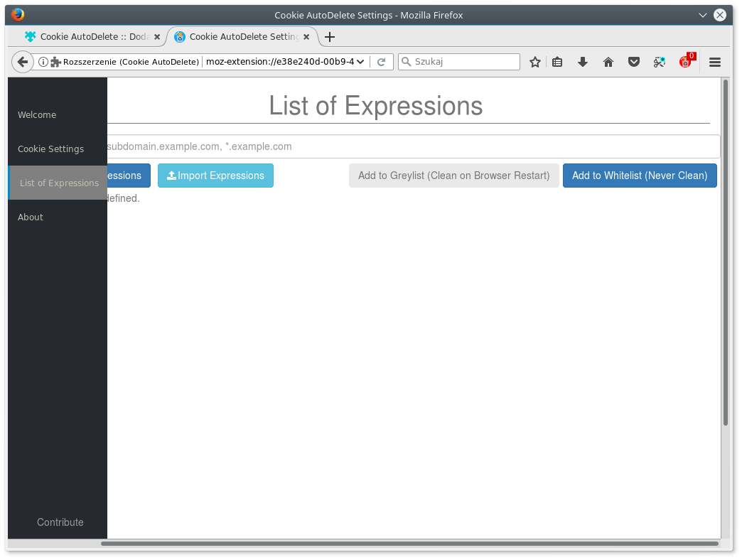
Task: Click the partially hidden Export Expressions button
Action: 129,176
